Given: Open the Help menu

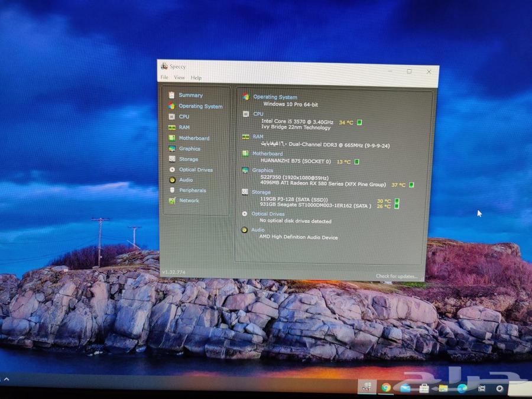Looking at the screenshot, I should pyautogui.click(x=196, y=77).
